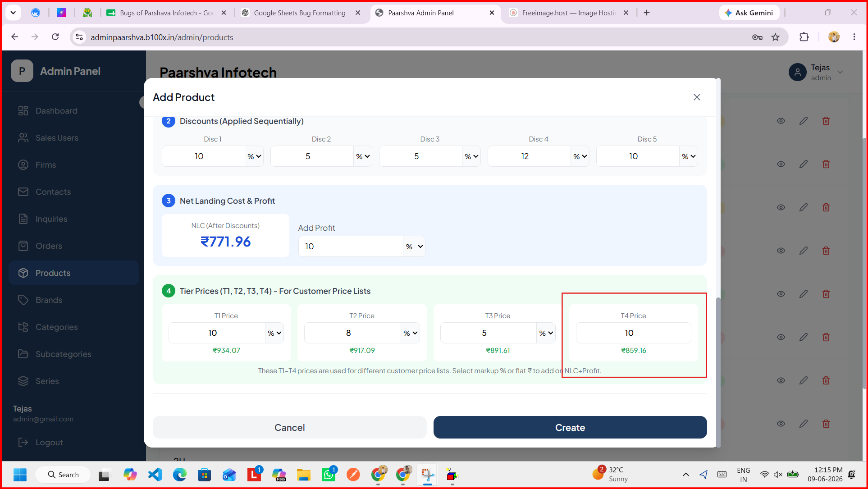
Task: Open the T1 Price unit dropdown
Action: click(x=274, y=333)
